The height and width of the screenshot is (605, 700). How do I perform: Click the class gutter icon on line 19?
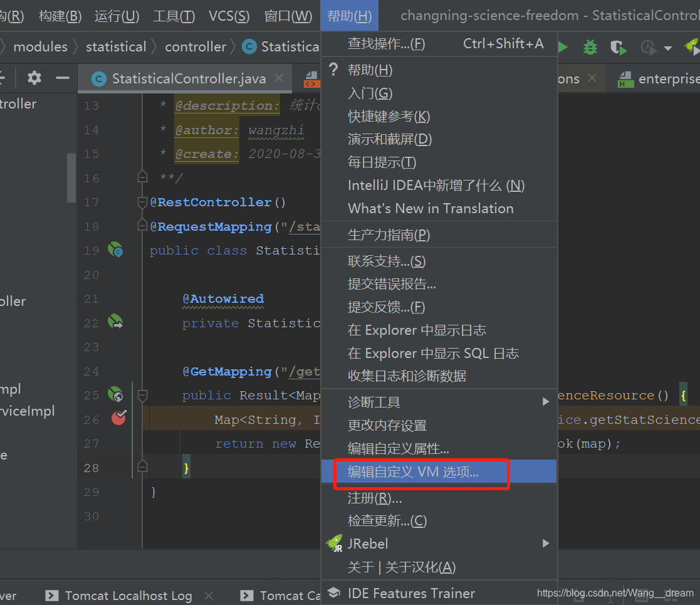click(x=115, y=249)
